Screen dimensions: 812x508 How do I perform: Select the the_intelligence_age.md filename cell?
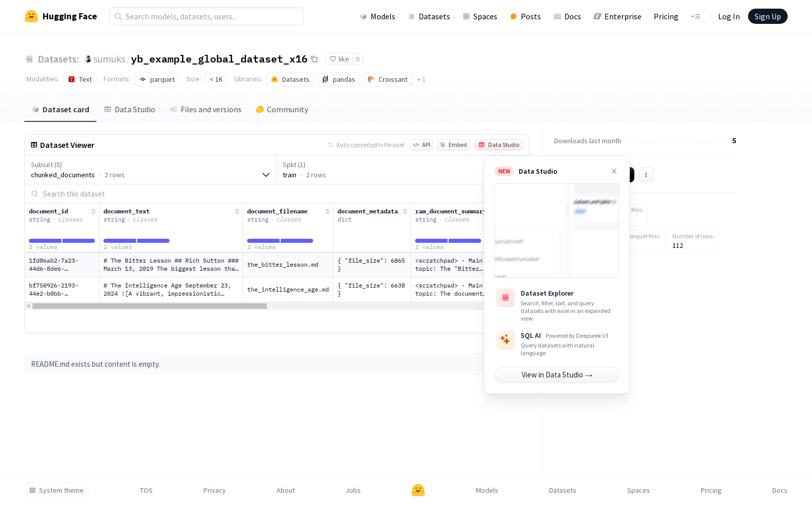tap(288, 290)
